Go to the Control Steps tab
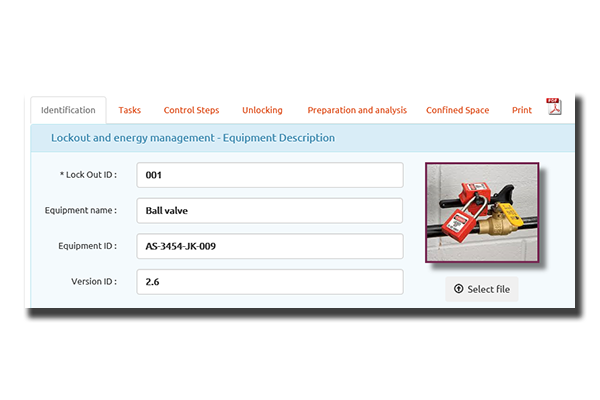600x400 pixels. pos(191,110)
